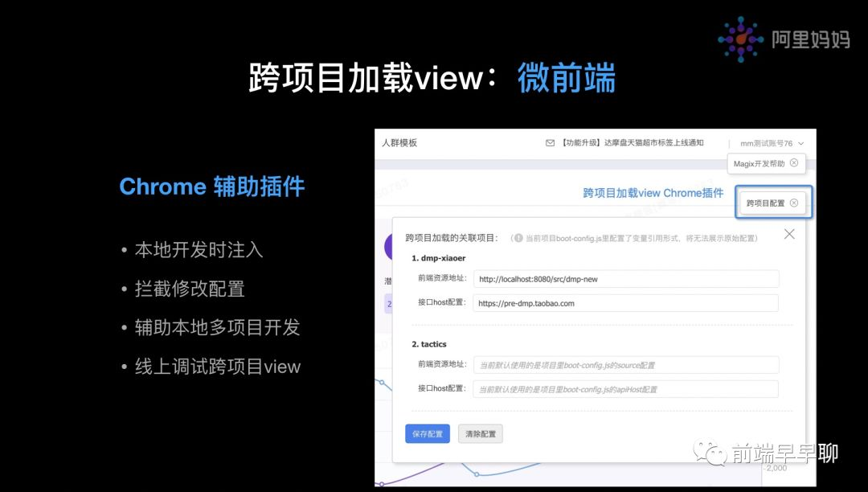The image size is (868, 492).
Task: Edit dmp-xiaoer 接口host配置 pre-dmp field
Action: [x=625, y=303]
